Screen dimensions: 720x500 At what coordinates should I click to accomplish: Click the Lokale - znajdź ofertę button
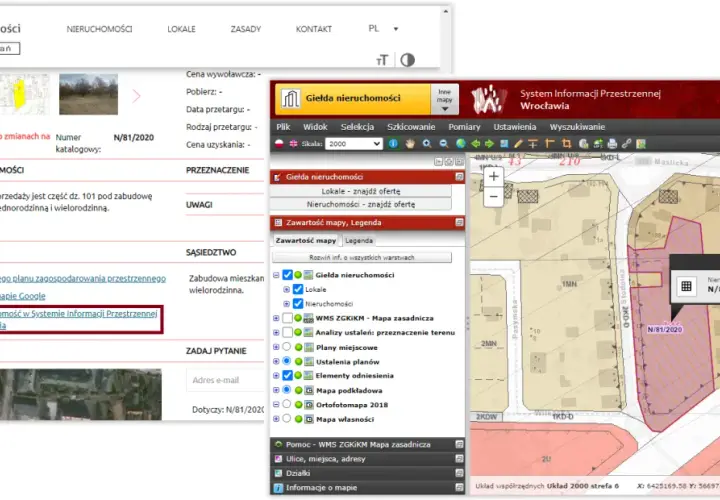(361, 191)
